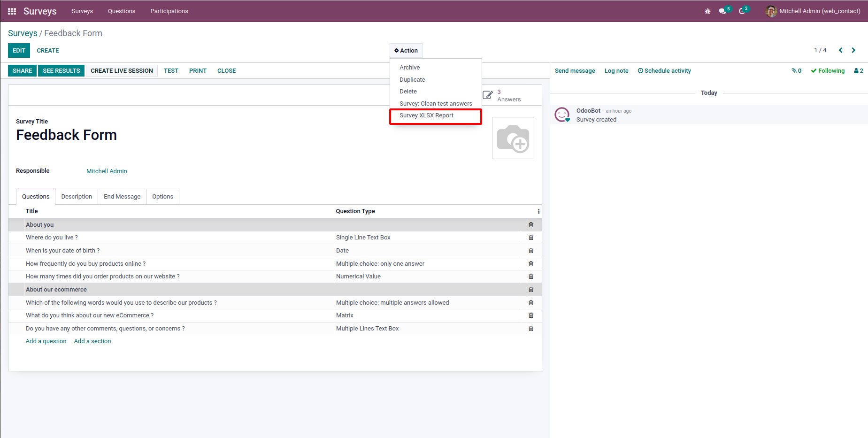Viewport: 868px width, 438px height.
Task: Open the 3 Answers stat button
Action: pyautogui.click(x=502, y=96)
